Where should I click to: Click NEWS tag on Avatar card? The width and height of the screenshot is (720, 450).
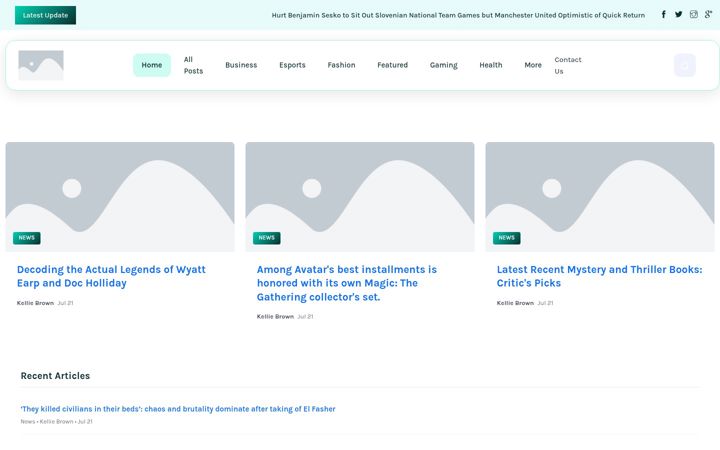266,238
